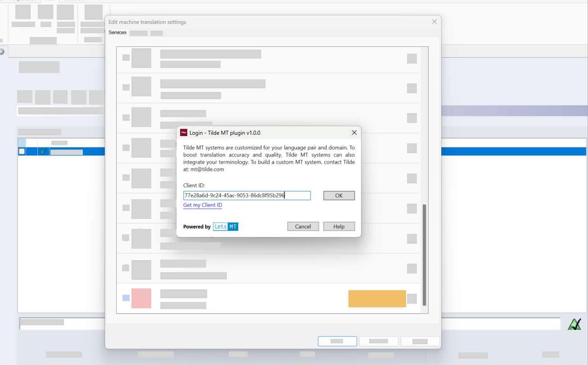Toggle the blue checkbox beside the pink service icon
The image size is (588, 365).
(x=126, y=297)
